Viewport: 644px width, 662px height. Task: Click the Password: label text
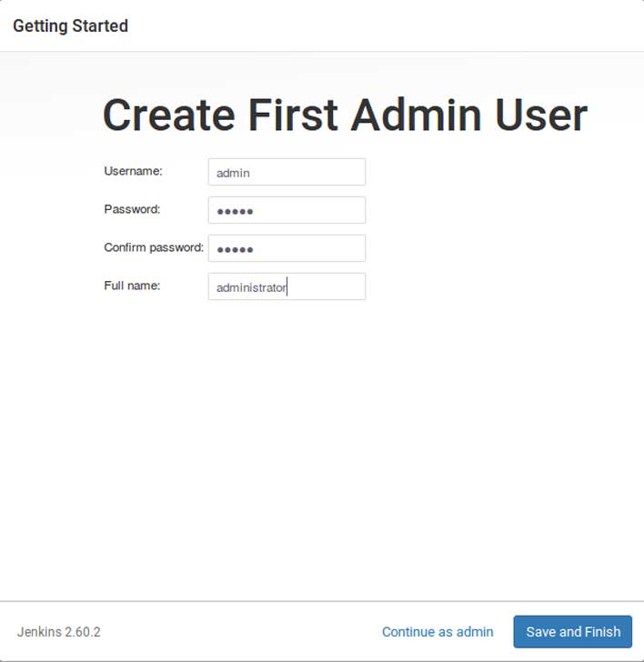coord(132,209)
